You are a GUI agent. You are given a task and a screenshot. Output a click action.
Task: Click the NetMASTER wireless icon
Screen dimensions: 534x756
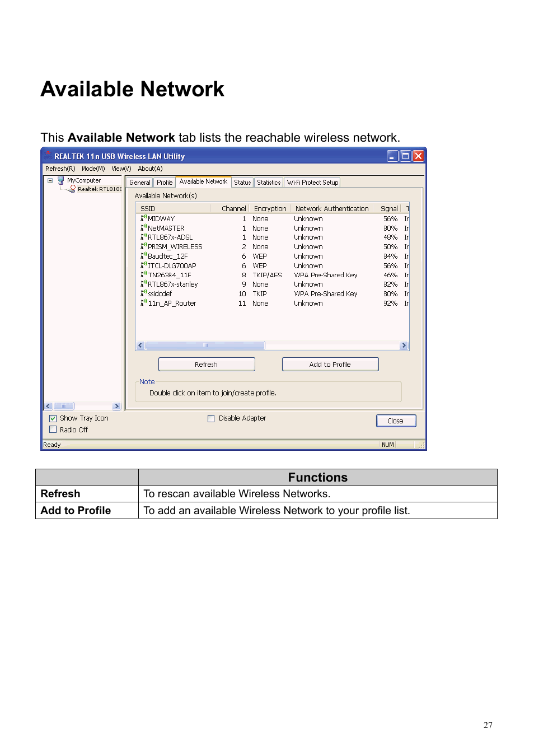pos(144,228)
